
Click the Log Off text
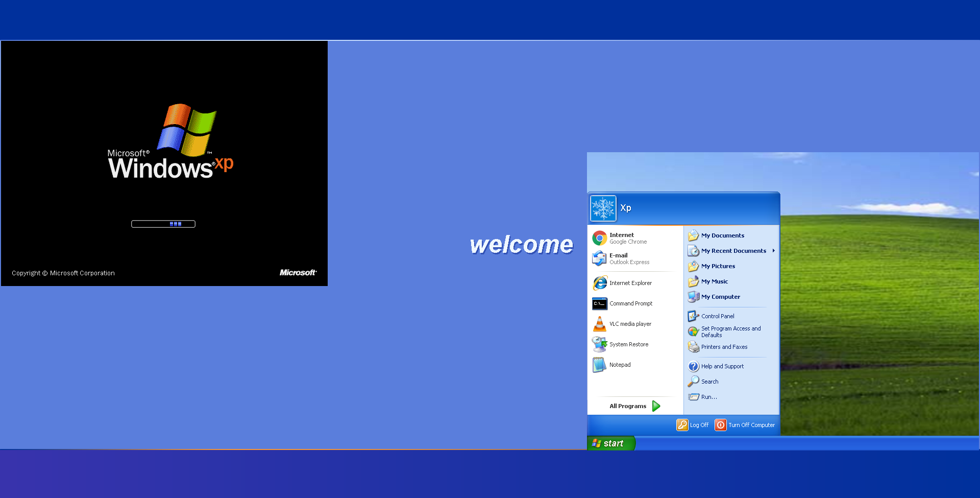click(699, 425)
